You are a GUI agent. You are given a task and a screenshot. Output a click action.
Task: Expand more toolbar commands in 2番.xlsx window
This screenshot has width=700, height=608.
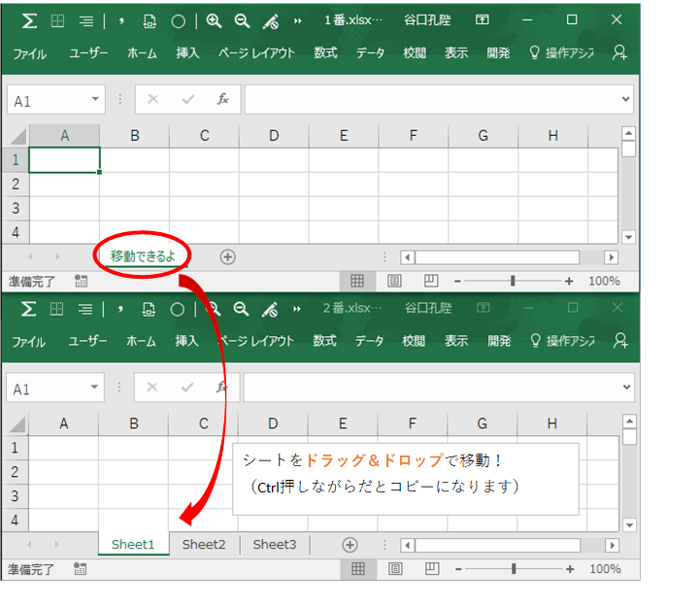[296, 309]
